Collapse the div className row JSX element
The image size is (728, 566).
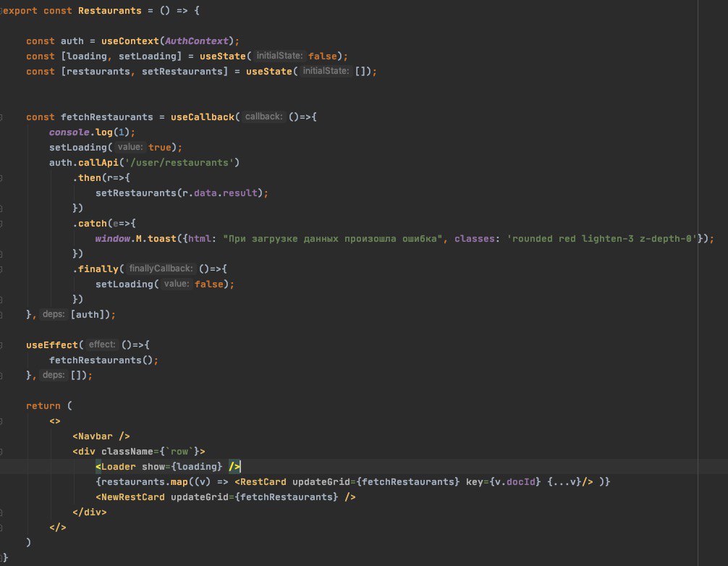click(x=1, y=452)
